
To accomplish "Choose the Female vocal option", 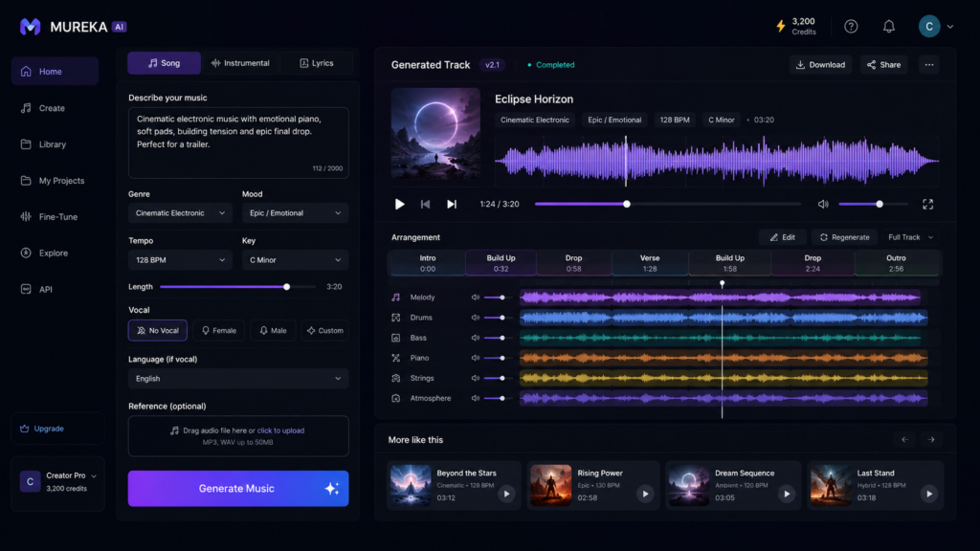I will (219, 330).
